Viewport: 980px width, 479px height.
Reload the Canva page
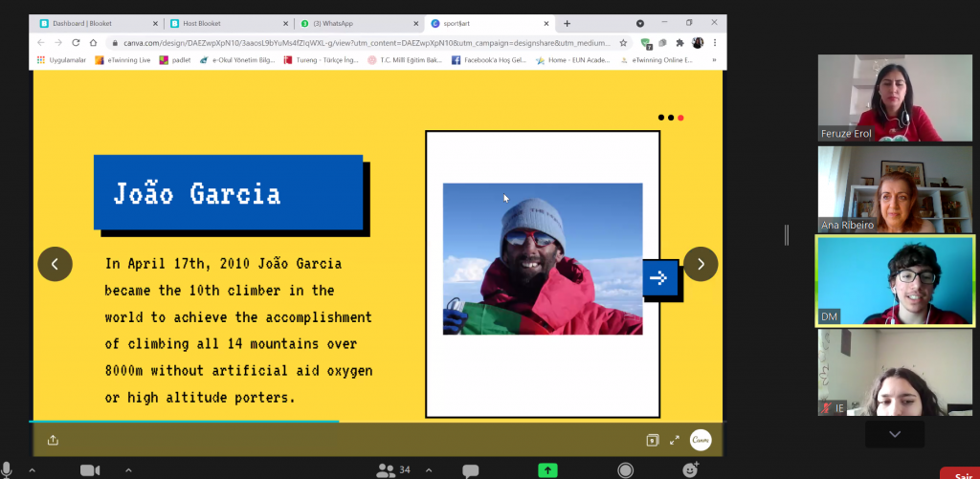[x=76, y=43]
